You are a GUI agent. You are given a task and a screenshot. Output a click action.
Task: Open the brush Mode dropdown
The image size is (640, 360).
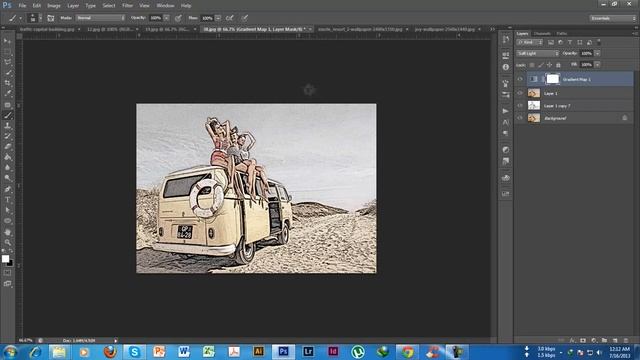click(x=100, y=18)
